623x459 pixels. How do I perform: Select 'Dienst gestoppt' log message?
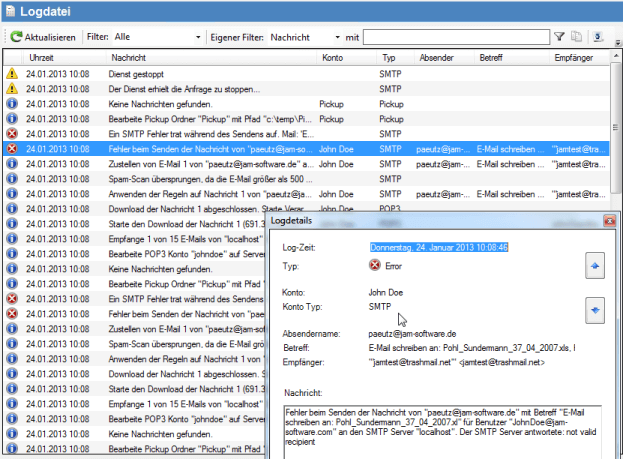tap(136, 74)
